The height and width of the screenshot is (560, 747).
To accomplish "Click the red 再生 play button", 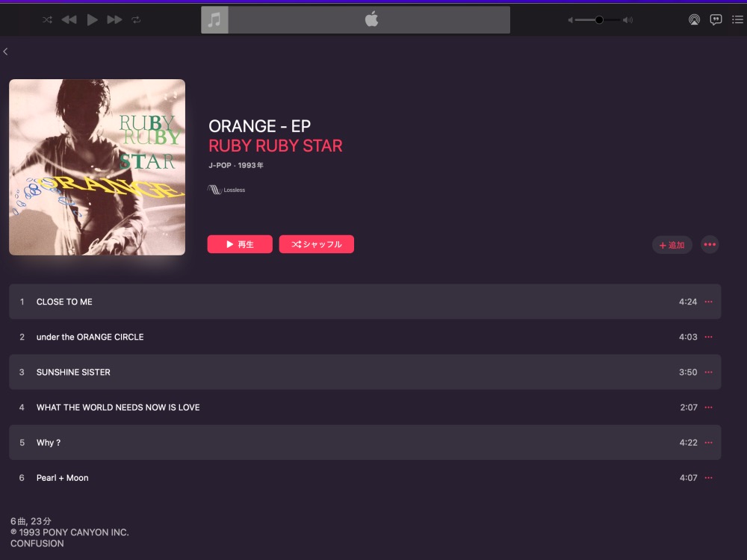I will [240, 244].
